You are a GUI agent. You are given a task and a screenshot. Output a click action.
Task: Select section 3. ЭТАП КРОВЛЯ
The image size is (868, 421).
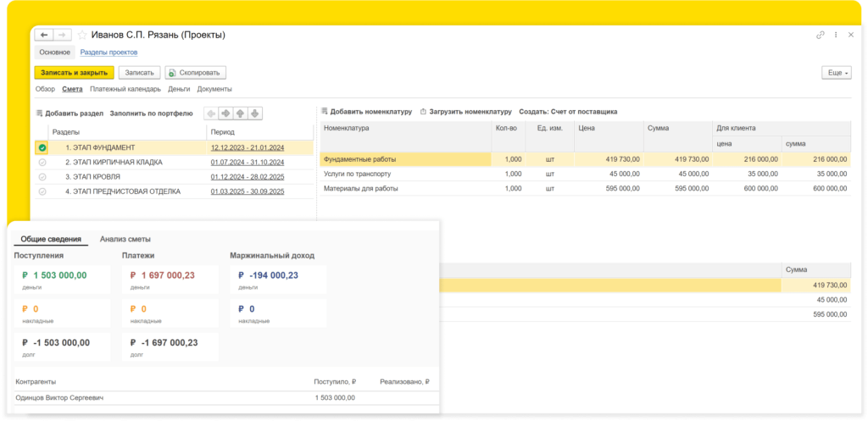point(93,177)
